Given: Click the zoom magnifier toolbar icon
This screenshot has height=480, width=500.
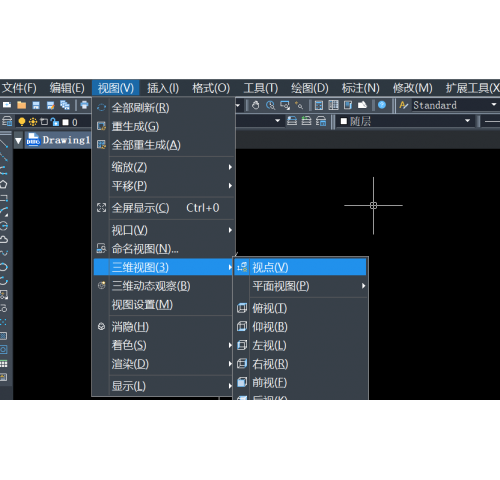Looking at the screenshot, I should tap(270, 105).
